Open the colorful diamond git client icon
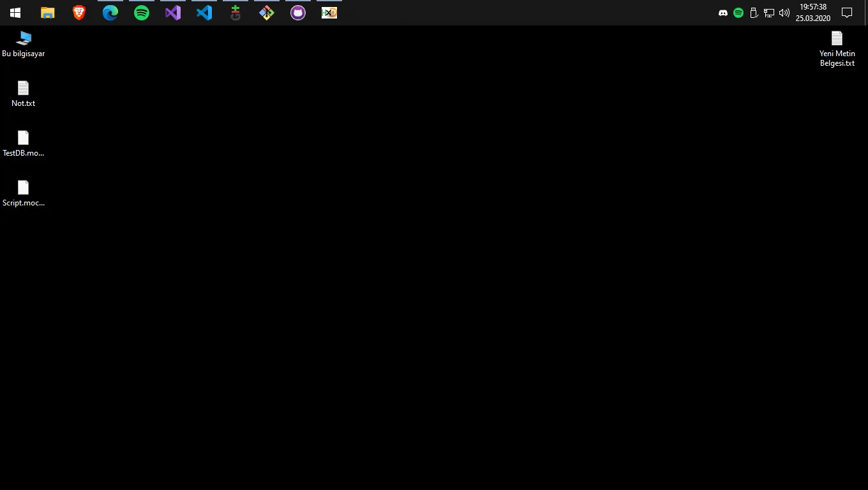The height and width of the screenshot is (490, 868). tap(266, 12)
